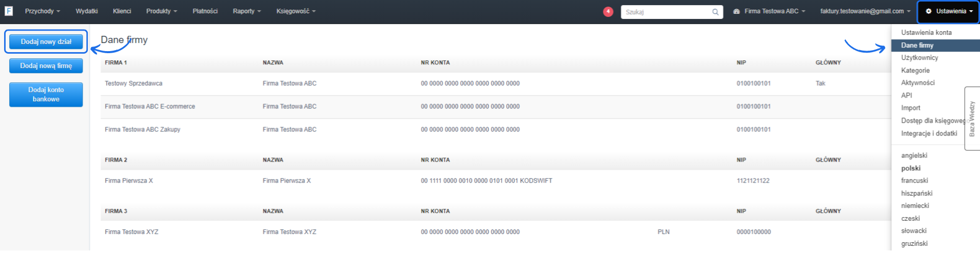The width and height of the screenshot is (980, 253).
Task: Switch language to czeski
Action: [911, 218]
